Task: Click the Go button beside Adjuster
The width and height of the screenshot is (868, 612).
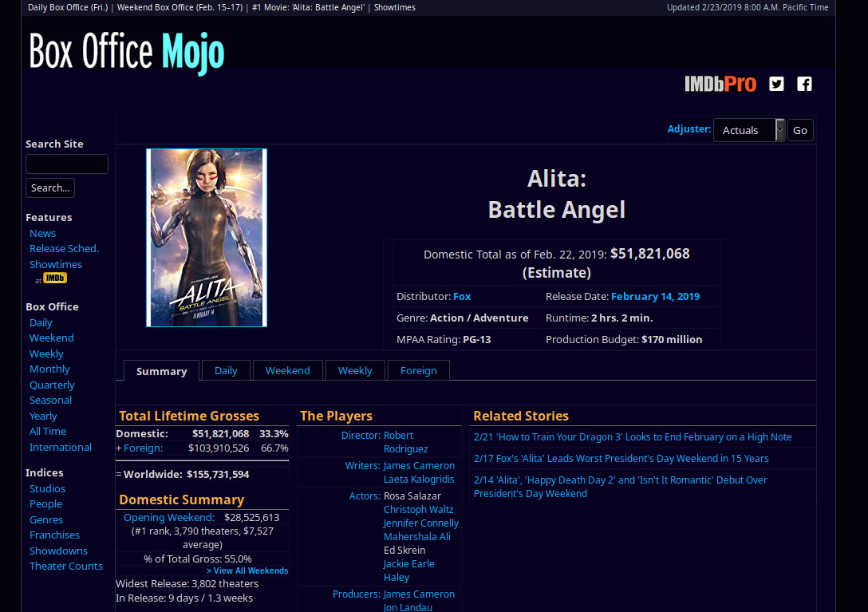Action: tap(800, 130)
